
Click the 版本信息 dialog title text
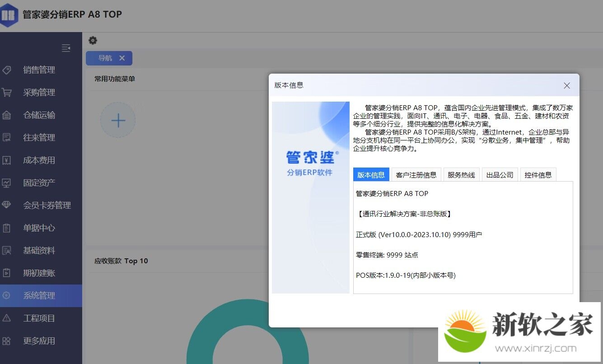click(x=289, y=85)
